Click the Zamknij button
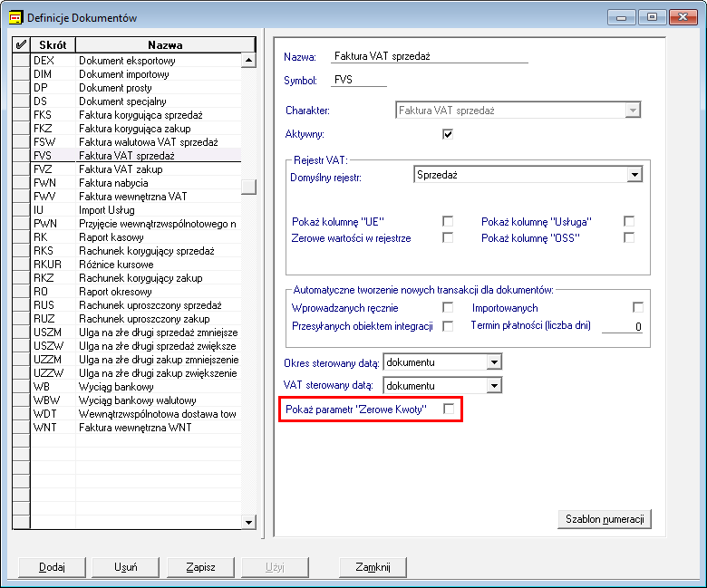This screenshot has width=707, height=588. (373, 567)
